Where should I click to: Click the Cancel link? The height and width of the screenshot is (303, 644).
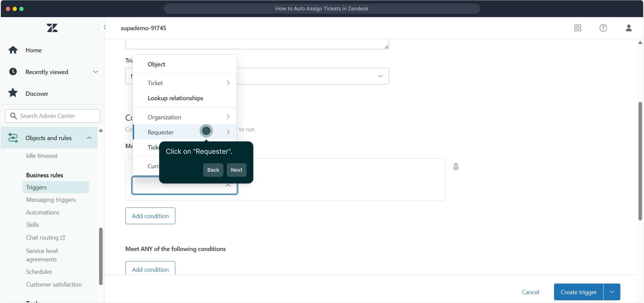click(x=530, y=292)
